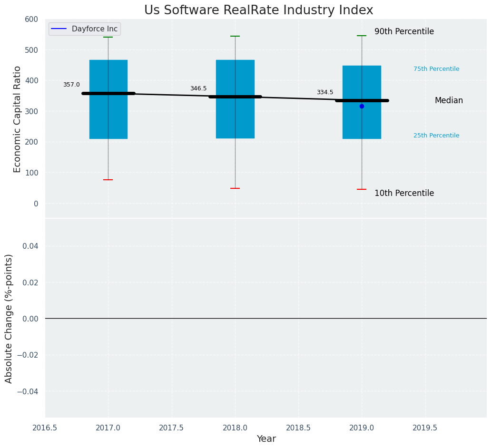Click the green 2017 upper whisker cap
Image resolution: width=492 pixels, height=448 pixels.
click(108, 37)
